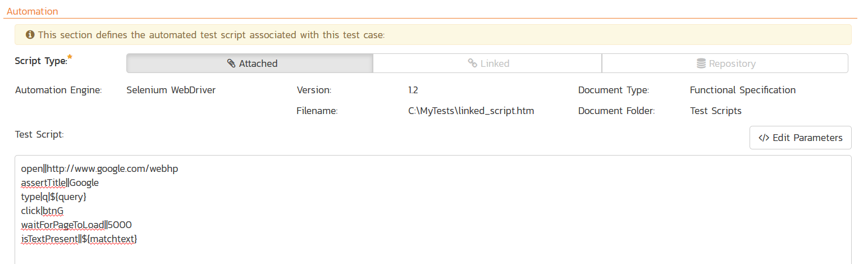Switch script type to Repository
This screenshot has height=264, width=868.
(x=725, y=63)
